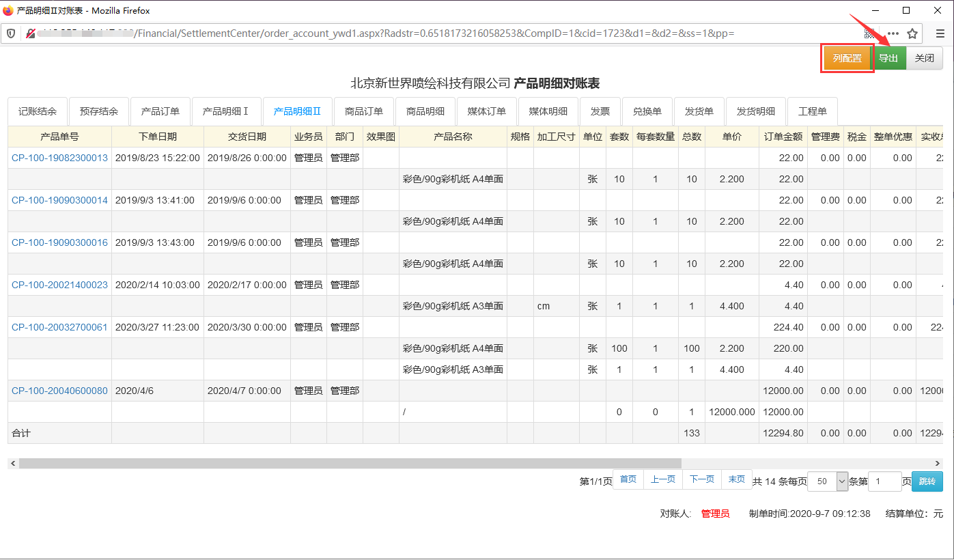Open the Firefox hamburger menu
This screenshot has width=954, height=560.
click(x=940, y=33)
